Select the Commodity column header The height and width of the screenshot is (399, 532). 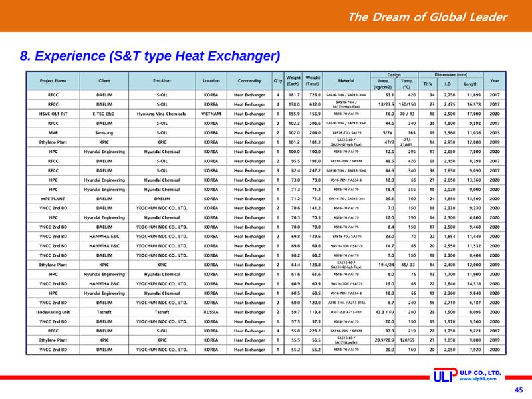[x=249, y=80]
